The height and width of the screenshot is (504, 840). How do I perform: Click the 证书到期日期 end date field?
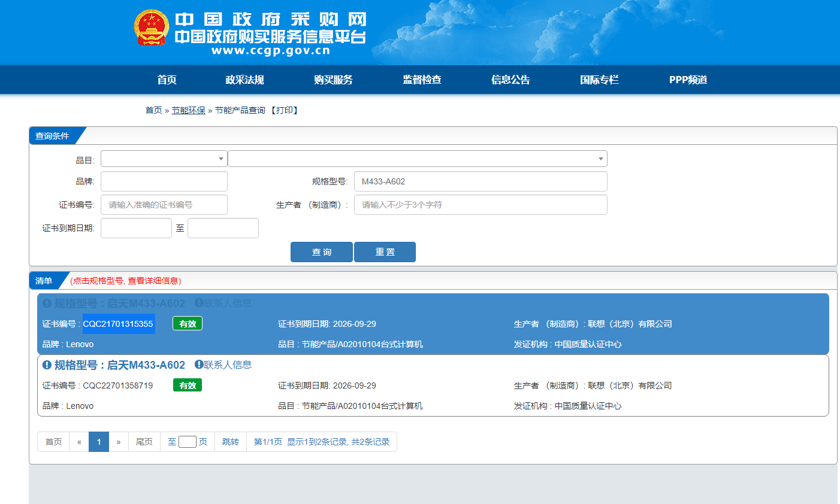(x=223, y=228)
